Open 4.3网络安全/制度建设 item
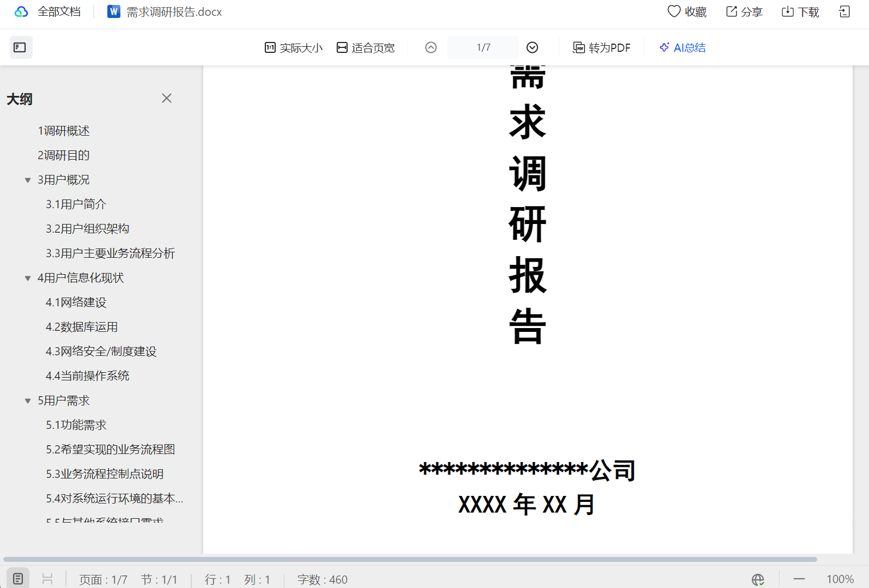This screenshot has height=588, width=869. click(101, 351)
